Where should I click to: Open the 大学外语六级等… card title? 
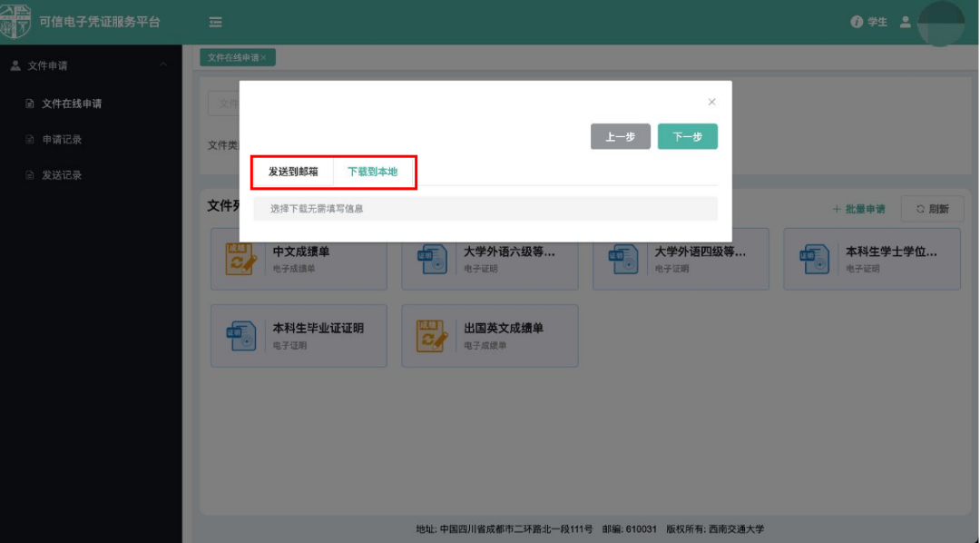pyautogui.click(x=509, y=252)
